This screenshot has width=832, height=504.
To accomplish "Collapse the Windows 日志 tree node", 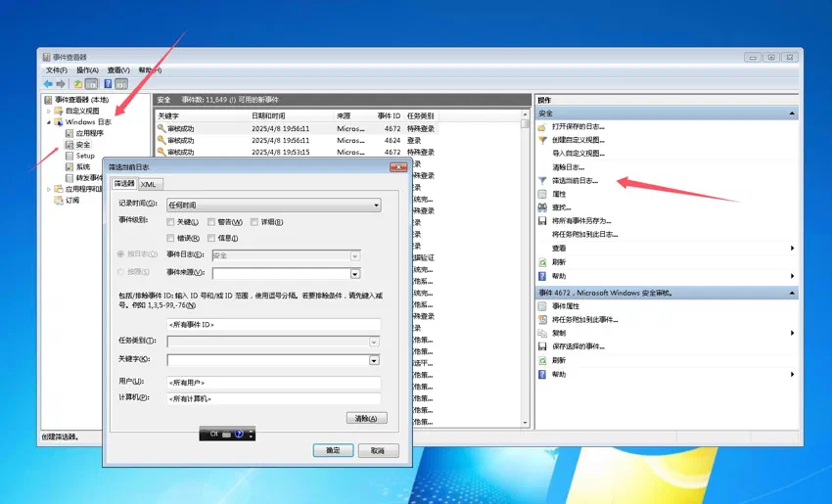I will click(49, 122).
